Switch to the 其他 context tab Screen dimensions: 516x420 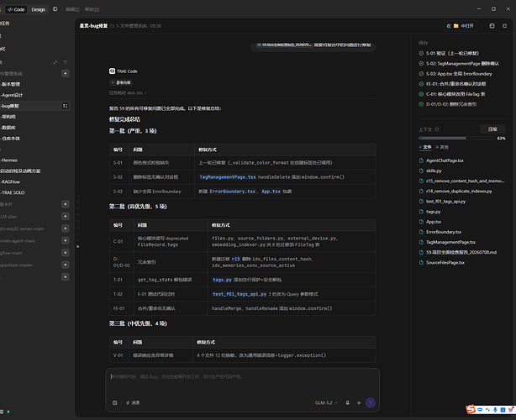(x=442, y=147)
